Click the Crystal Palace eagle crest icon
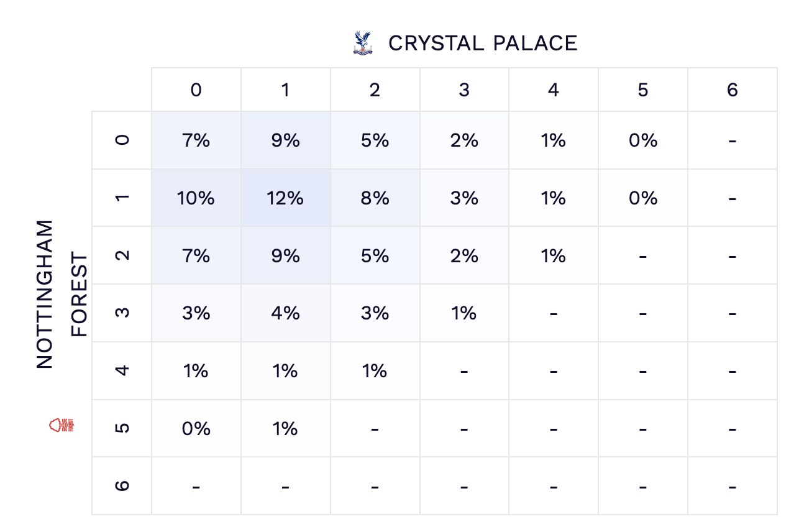 tap(362, 44)
